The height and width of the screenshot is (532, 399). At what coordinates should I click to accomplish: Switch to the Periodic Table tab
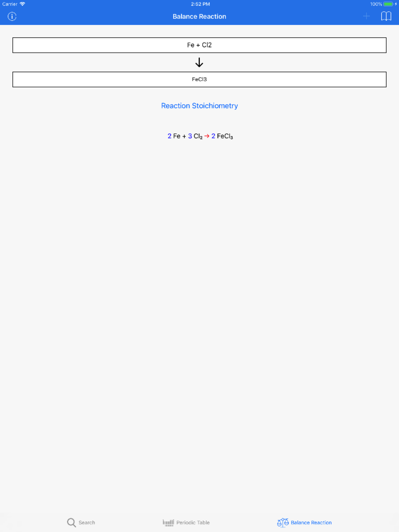coord(186,523)
